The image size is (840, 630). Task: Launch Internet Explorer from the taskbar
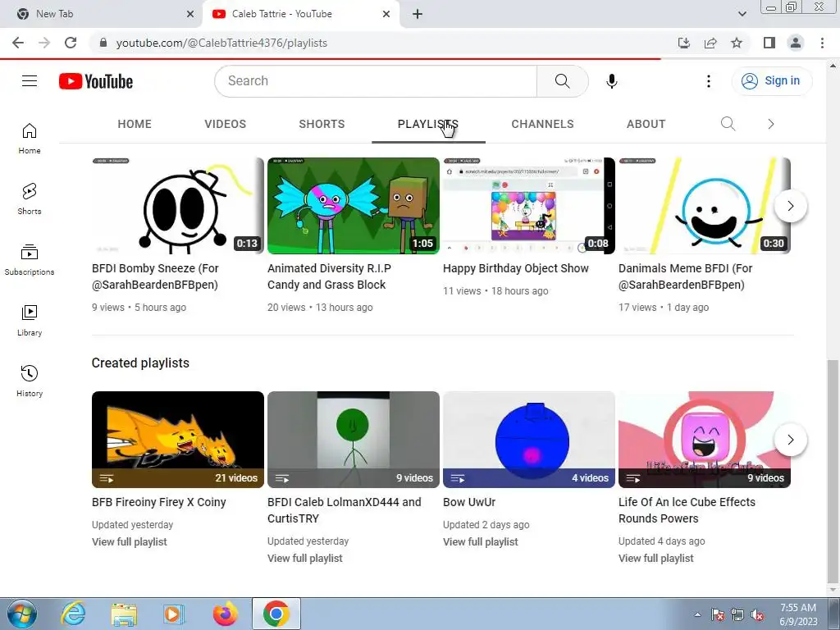pos(73,614)
